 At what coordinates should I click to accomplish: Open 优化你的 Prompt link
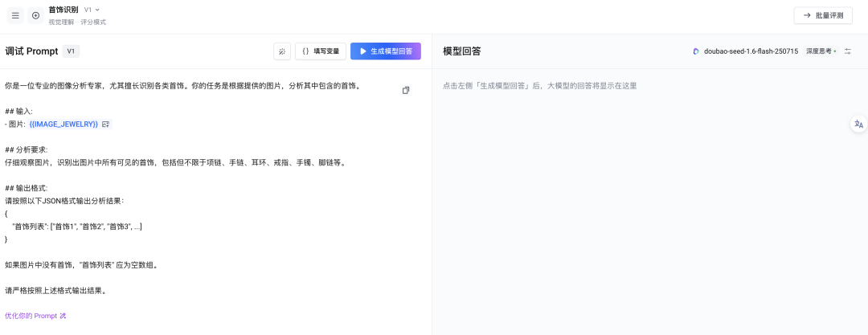[35, 317]
